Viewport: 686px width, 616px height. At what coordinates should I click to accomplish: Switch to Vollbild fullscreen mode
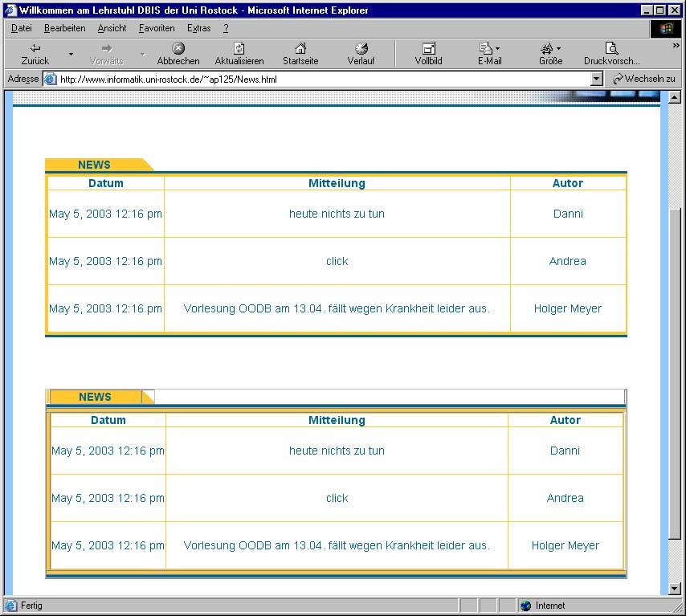point(428,49)
